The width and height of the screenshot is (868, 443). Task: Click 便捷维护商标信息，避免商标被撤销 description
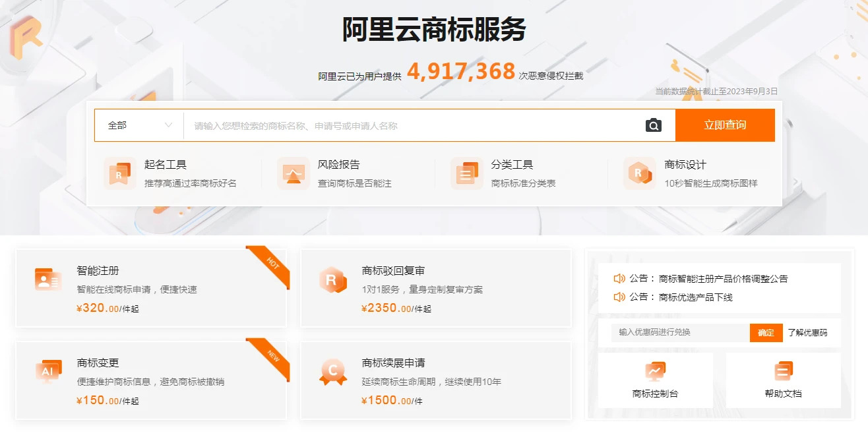pyautogui.click(x=150, y=382)
